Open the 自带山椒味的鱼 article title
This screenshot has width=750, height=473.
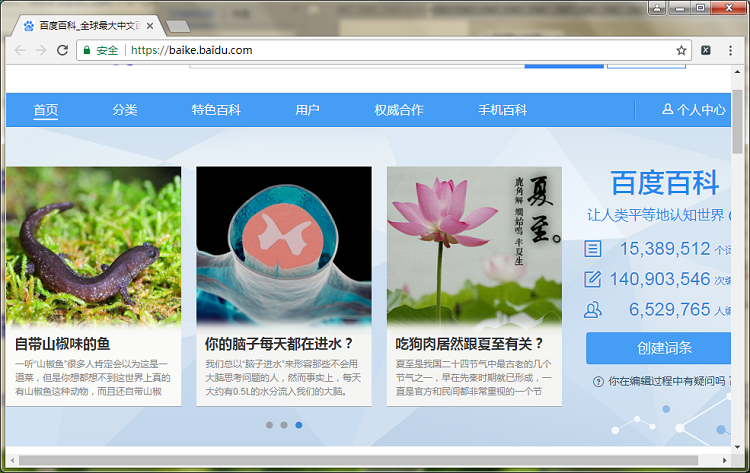coord(63,344)
